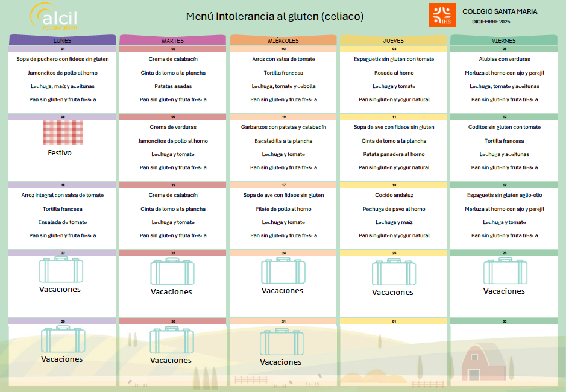Click the COLEGIO SANTA MARIA text
The width and height of the screenshot is (566, 392).
(x=500, y=11)
